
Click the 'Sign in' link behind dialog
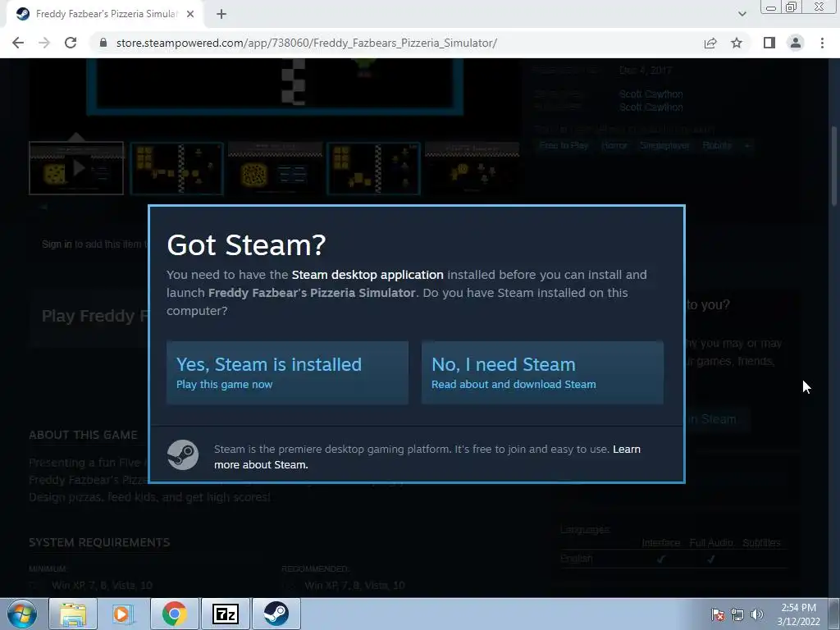click(x=57, y=244)
